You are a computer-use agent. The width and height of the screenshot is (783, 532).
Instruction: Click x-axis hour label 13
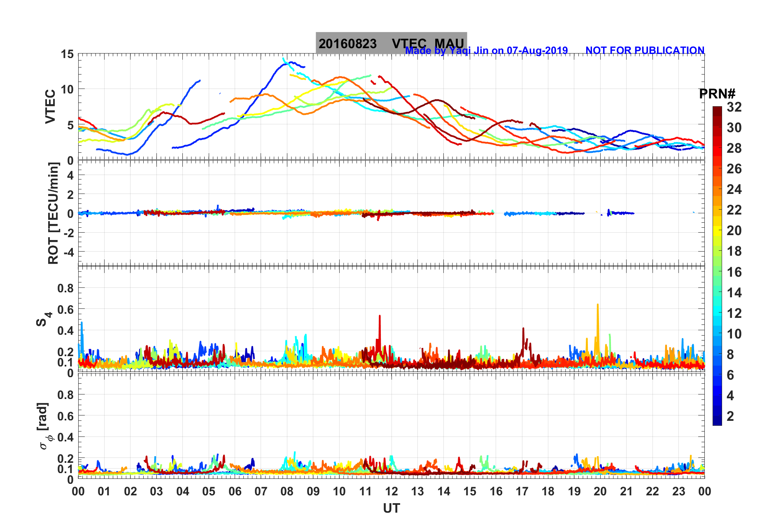coord(417,491)
